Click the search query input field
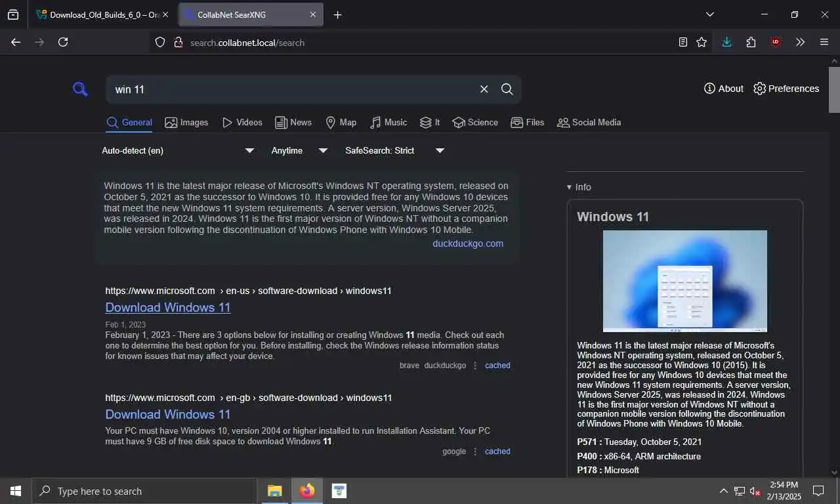840x504 pixels. [x=292, y=89]
